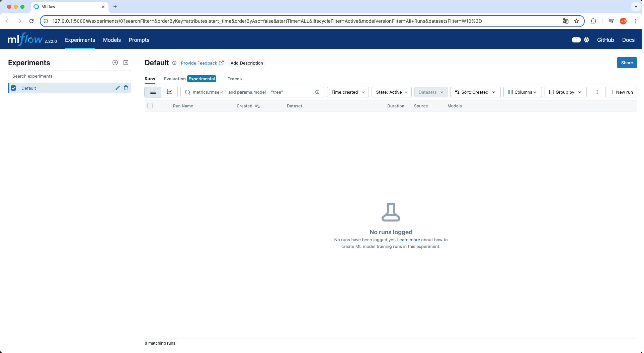Open the Columns dropdown
This screenshot has width=644, height=353.
pyautogui.click(x=522, y=92)
